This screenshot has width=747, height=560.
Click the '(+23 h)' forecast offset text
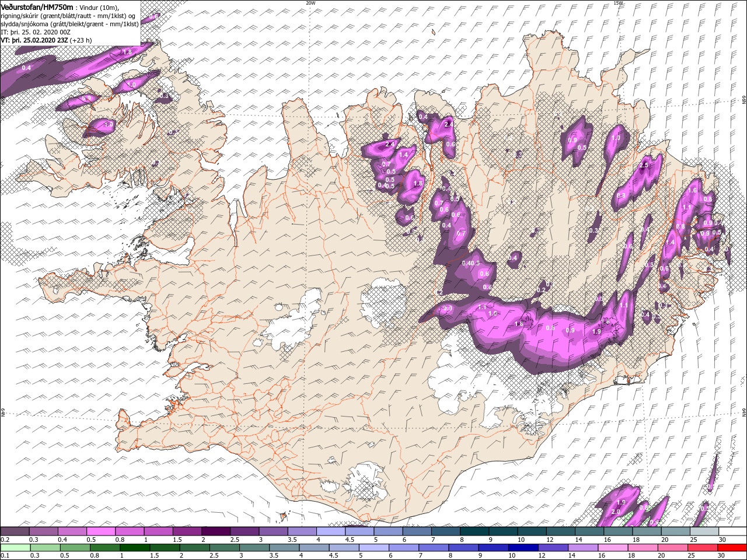pyautogui.click(x=82, y=40)
